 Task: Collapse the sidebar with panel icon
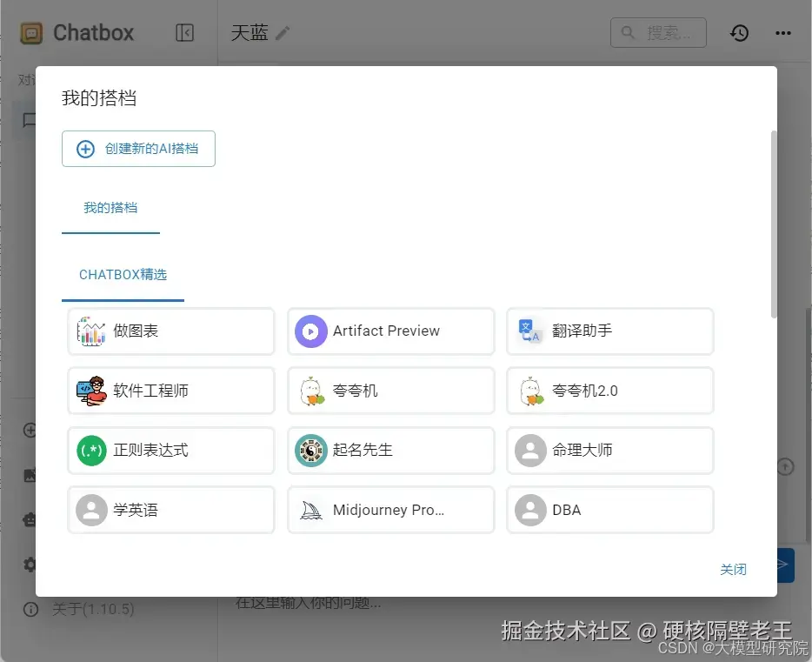coord(185,33)
